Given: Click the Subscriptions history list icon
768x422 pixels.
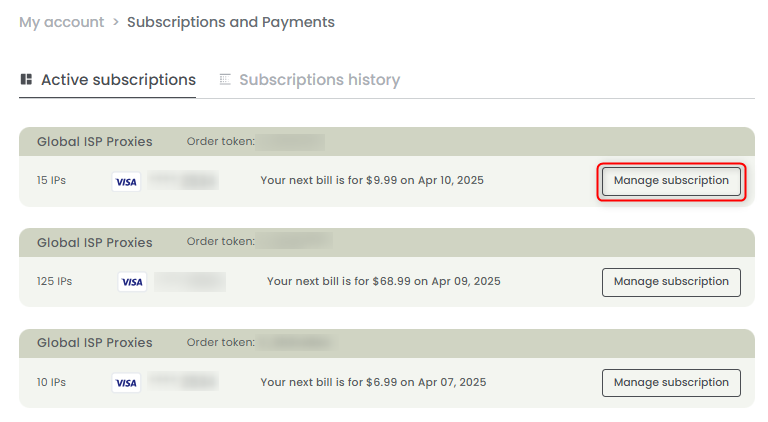Looking at the screenshot, I should [226, 80].
